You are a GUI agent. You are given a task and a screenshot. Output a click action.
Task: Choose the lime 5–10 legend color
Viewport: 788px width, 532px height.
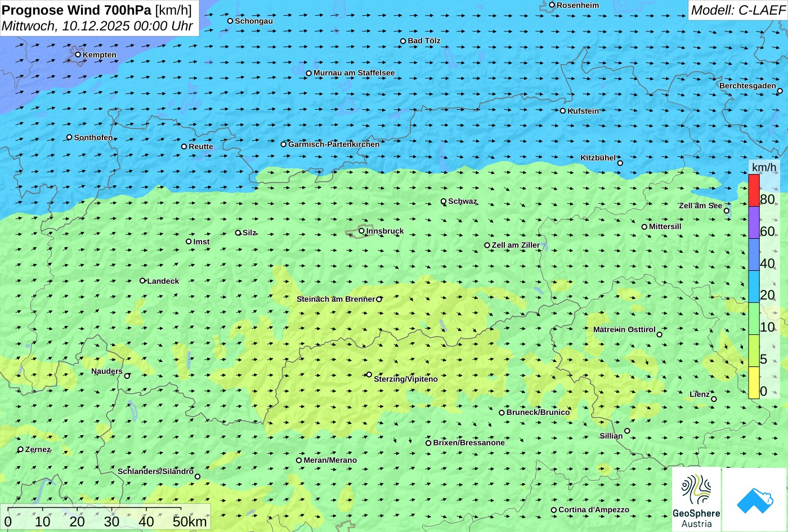point(754,351)
